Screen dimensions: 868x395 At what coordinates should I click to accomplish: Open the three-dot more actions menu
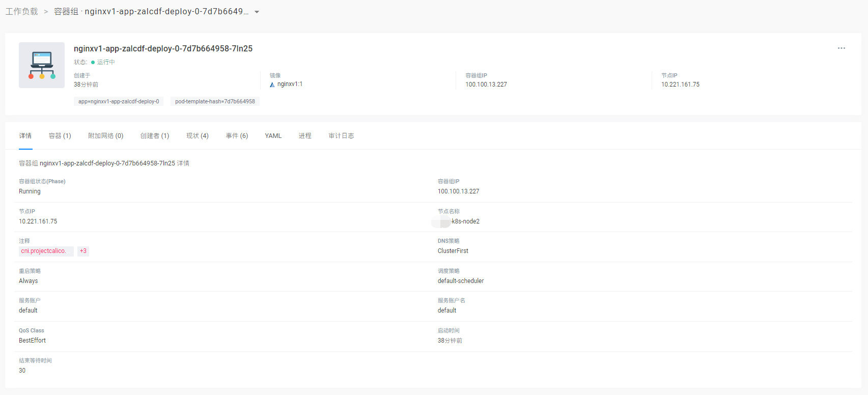pos(841,48)
